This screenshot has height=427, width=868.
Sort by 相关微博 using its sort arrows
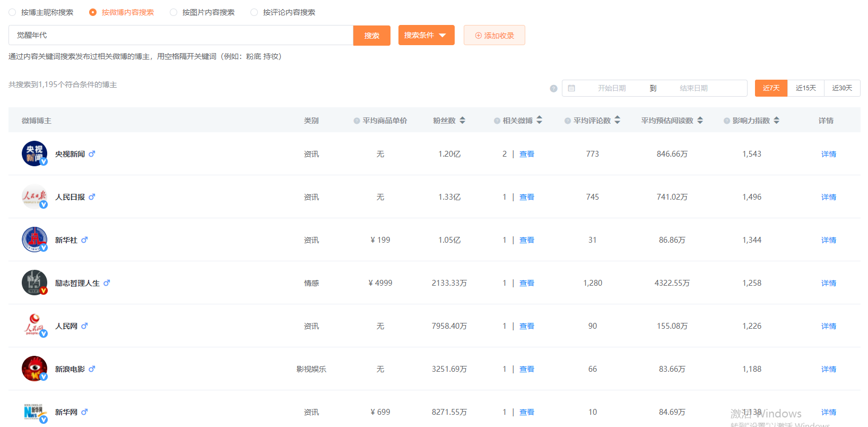point(540,121)
